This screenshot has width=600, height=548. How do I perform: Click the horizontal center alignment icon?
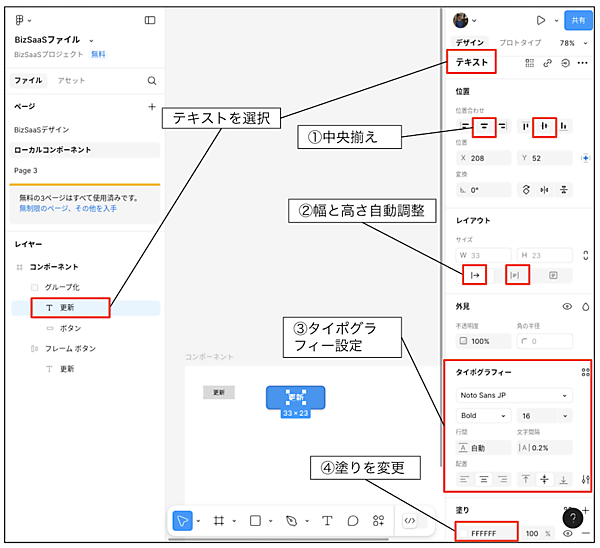click(484, 126)
